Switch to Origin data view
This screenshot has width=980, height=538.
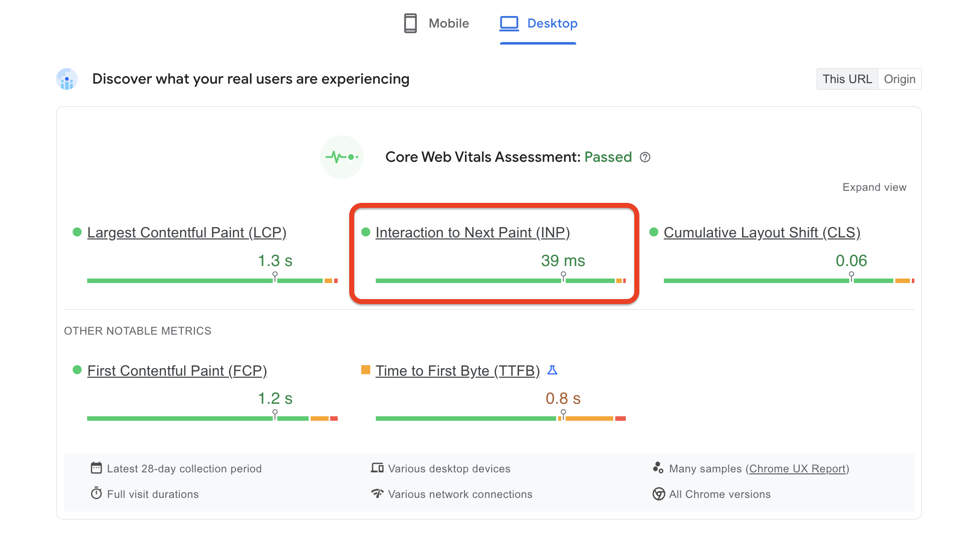900,79
